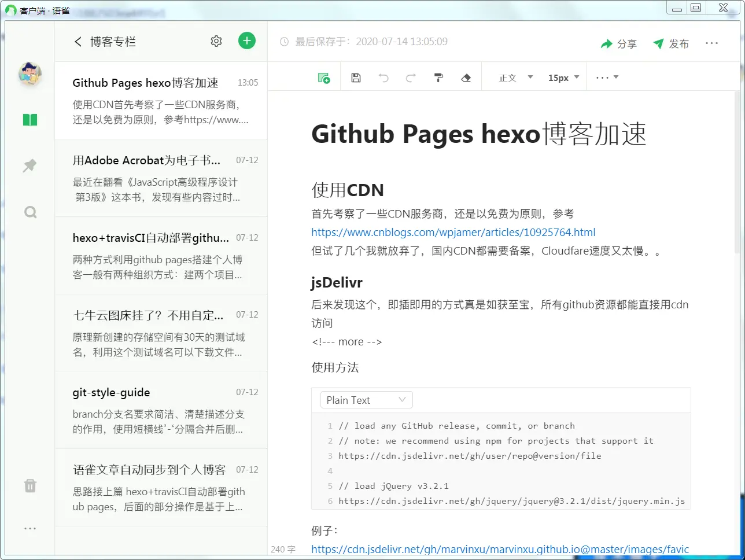Minimize the 语雀 window
Image resolution: width=745 pixels, height=560 pixels.
[676, 8]
